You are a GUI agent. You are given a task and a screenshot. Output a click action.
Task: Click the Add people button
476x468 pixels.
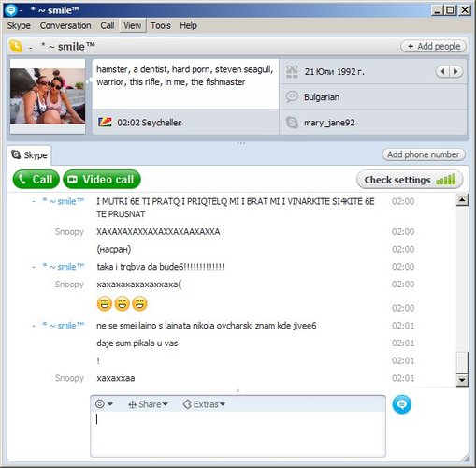click(433, 47)
